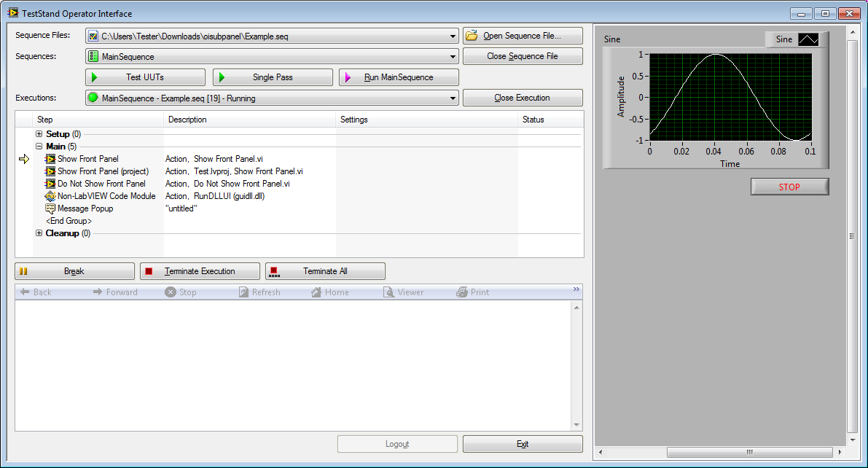Viewport: 868px width, 468px height.
Task: Click the Sine plot legend sample
Action: 808,39
